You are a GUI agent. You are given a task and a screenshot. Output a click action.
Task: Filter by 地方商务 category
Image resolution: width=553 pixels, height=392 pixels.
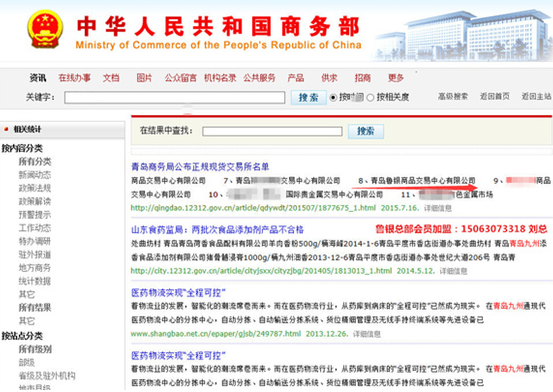[35, 268]
